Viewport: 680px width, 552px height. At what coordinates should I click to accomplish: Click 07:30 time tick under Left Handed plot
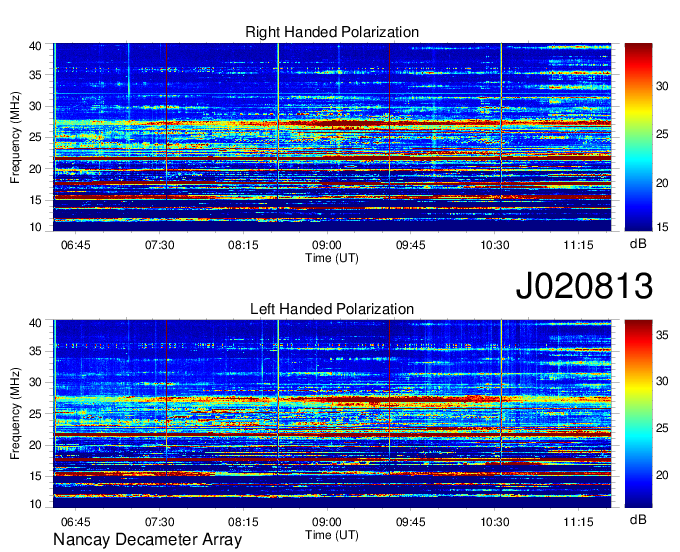point(159,522)
